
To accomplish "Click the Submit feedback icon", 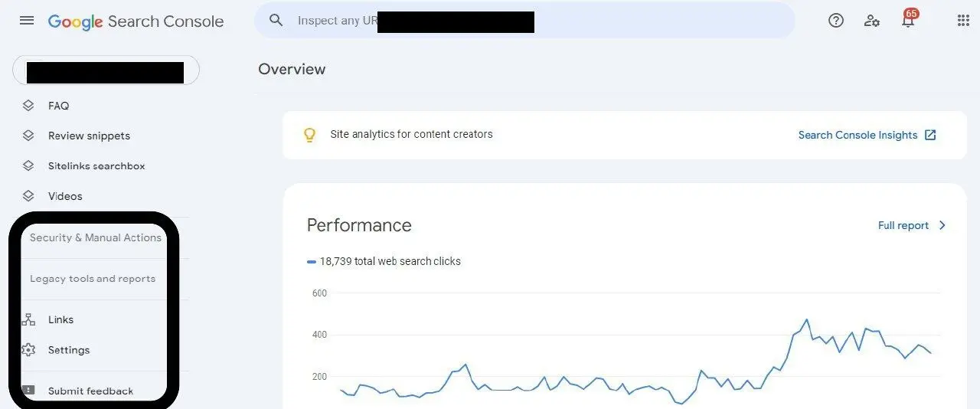I will [x=28, y=391].
